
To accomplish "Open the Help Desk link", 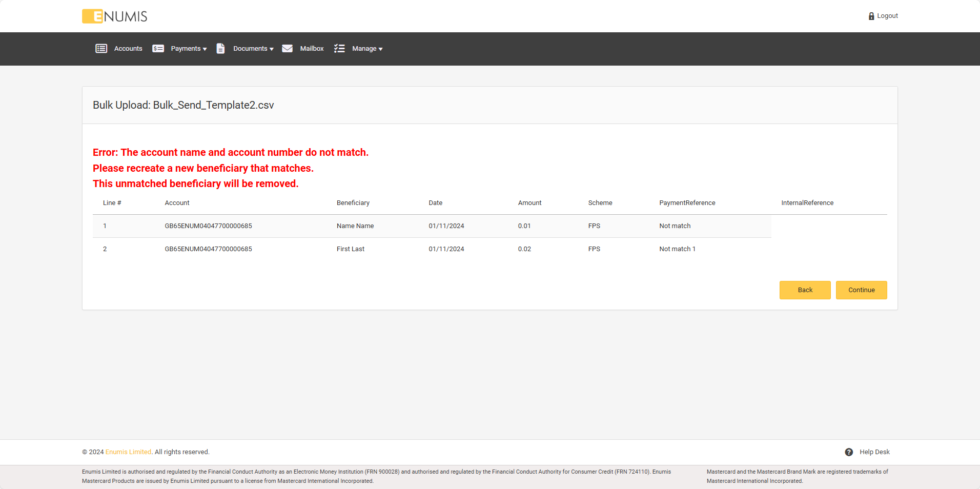I will (874, 452).
